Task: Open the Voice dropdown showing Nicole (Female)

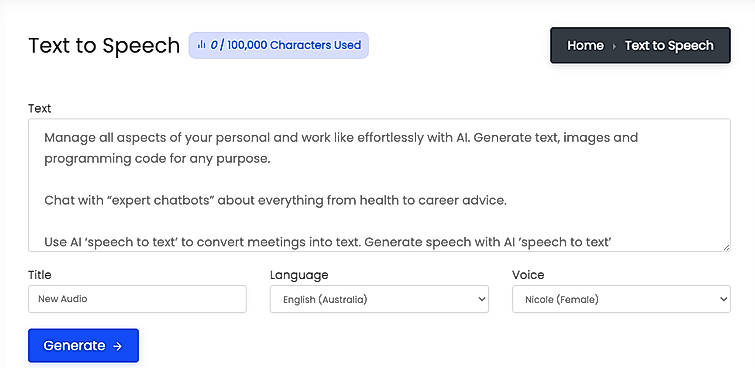Action: 621,299
